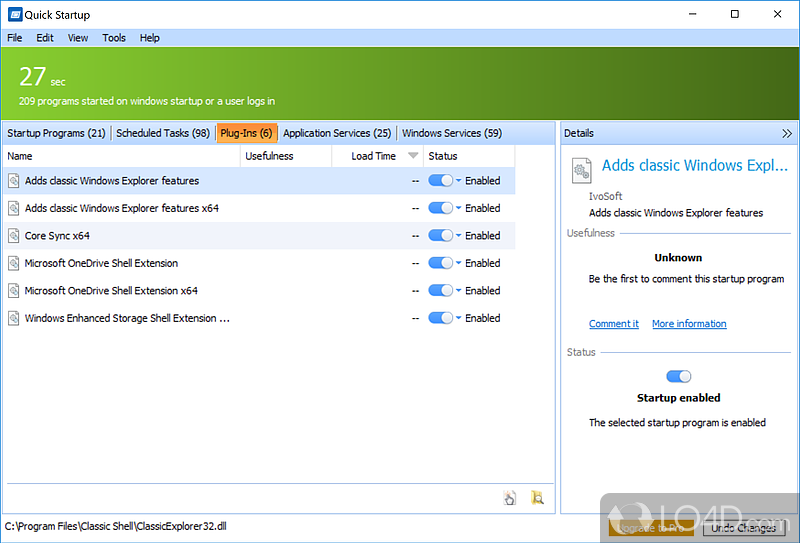Click the Comment it link
The image size is (800, 543).
[613, 324]
